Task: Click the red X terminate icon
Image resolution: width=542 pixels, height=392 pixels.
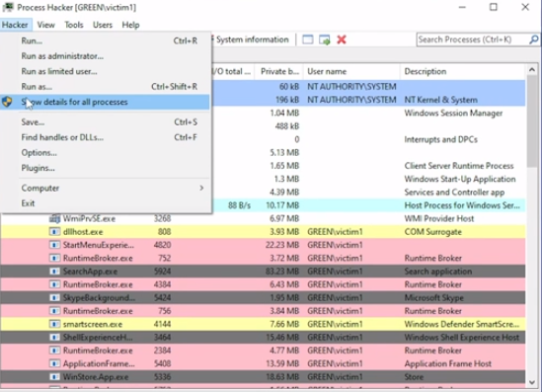Action: 342,39
